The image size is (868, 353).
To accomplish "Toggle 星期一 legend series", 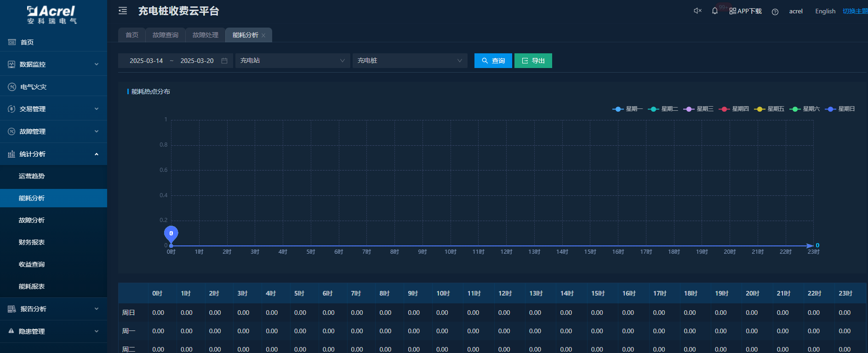I will [x=627, y=109].
